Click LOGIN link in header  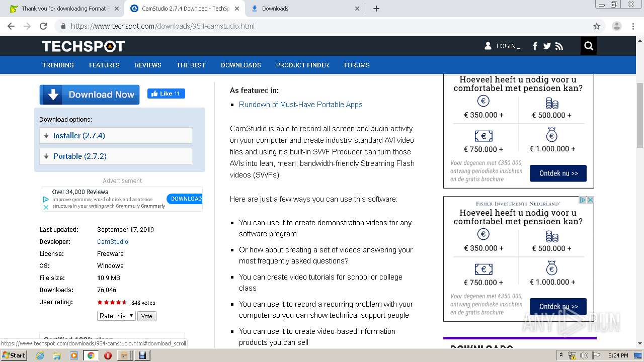[x=508, y=46]
